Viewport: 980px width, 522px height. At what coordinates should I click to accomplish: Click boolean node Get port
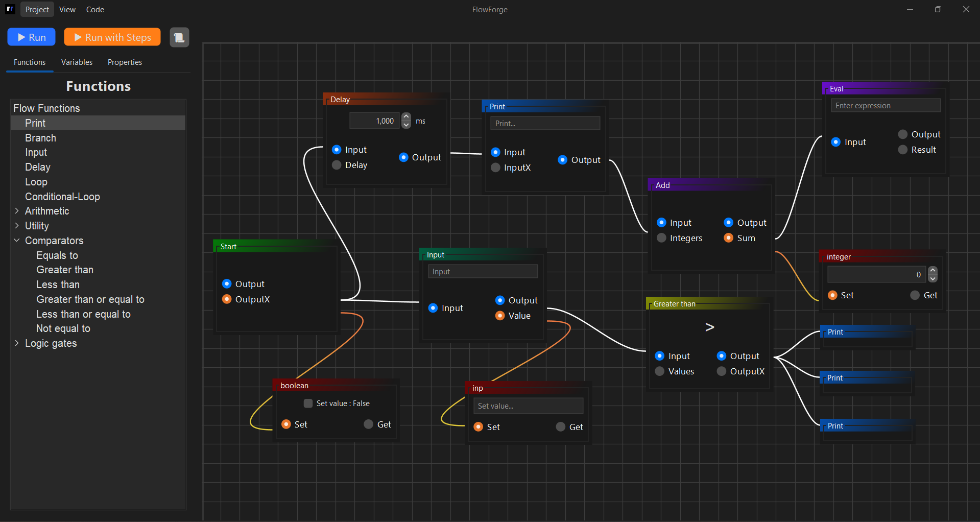click(x=368, y=424)
